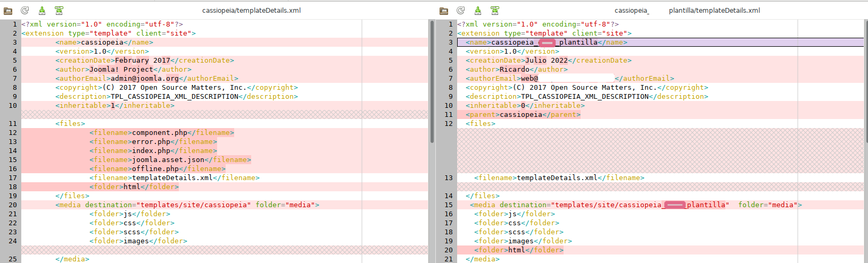868x263 pixels.
Task: Select the highlighted name line in right pane
Action: [660, 43]
